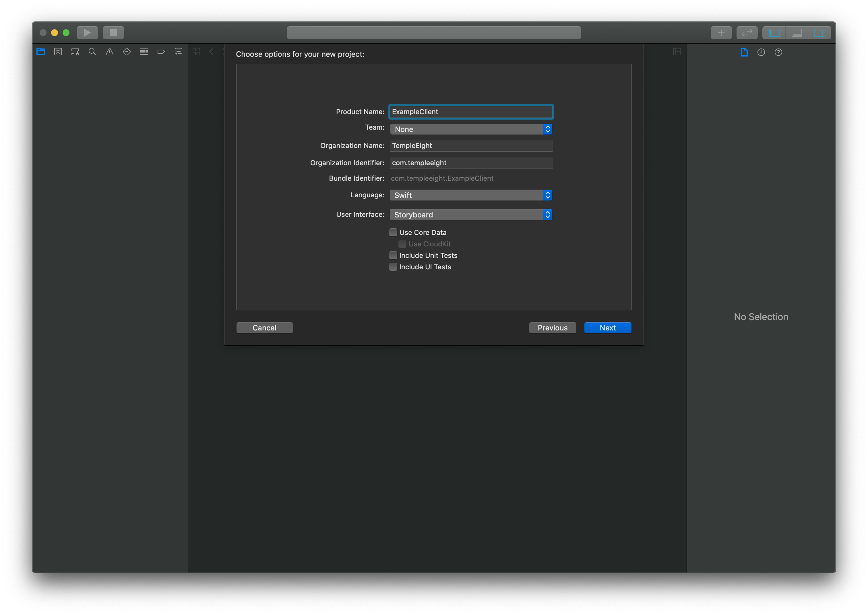Show the File inspector

[744, 52]
